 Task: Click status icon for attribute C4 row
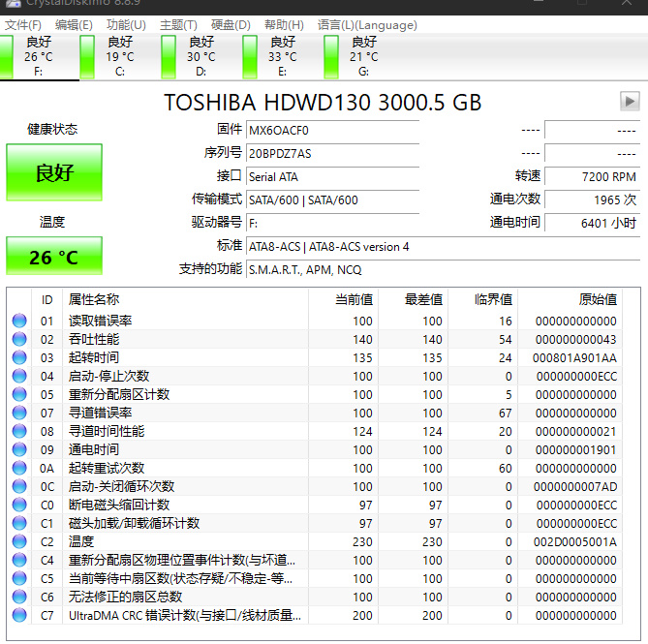[x=19, y=560]
